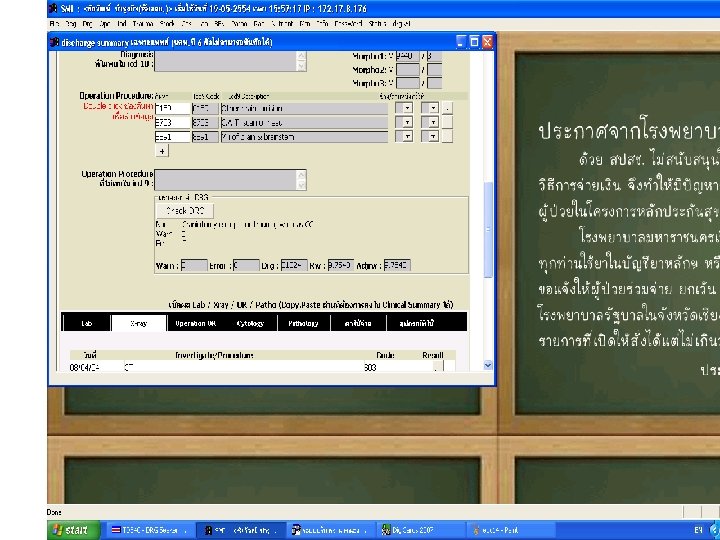Open first dropdown in the brainstem row
This screenshot has height=540, width=720.
tap(404, 137)
